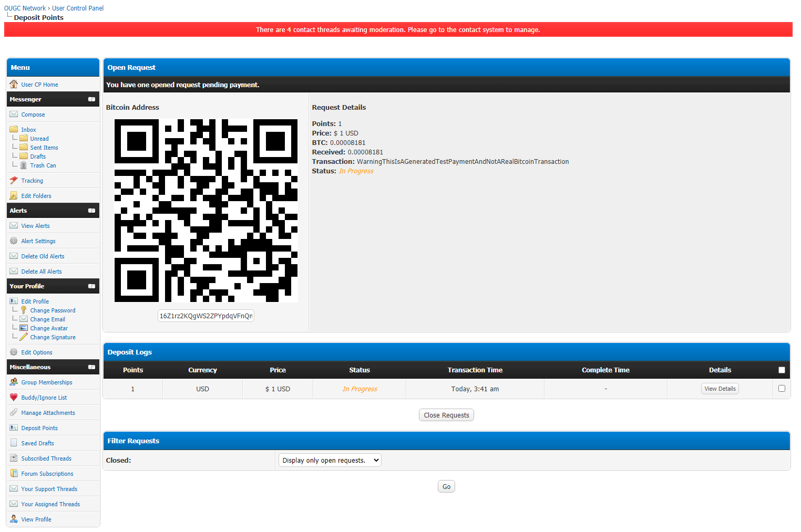Click the Go button
801x532 pixels.
pyautogui.click(x=446, y=486)
